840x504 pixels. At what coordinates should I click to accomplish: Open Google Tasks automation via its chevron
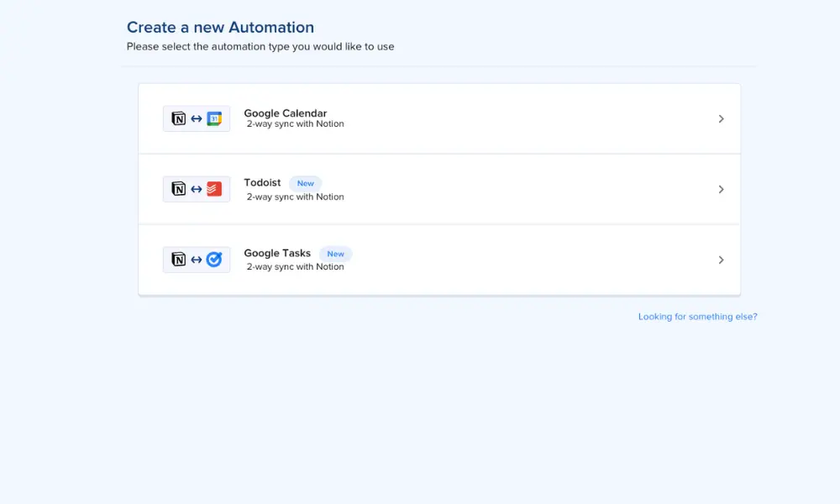pos(721,260)
